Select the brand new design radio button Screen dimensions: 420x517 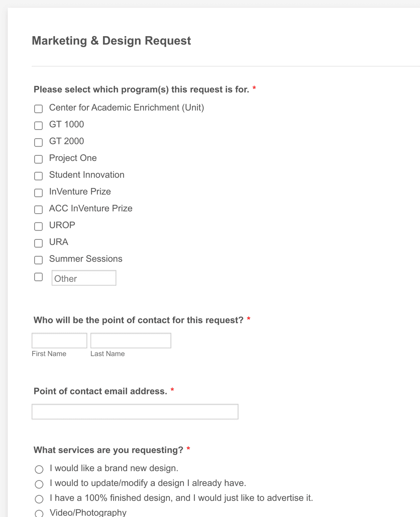pyautogui.click(x=39, y=469)
